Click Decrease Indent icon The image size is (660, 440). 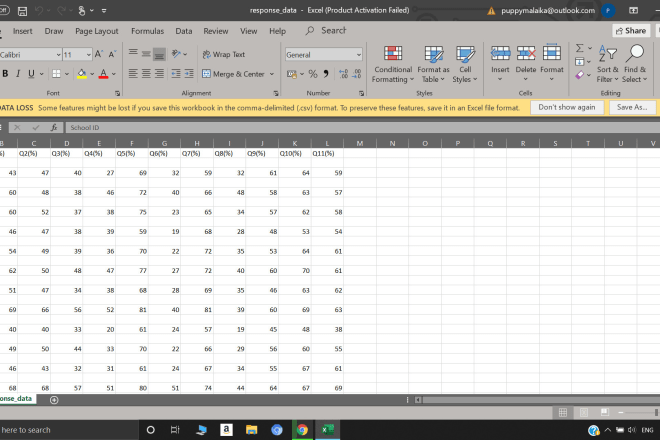pyautogui.click(x=176, y=74)
